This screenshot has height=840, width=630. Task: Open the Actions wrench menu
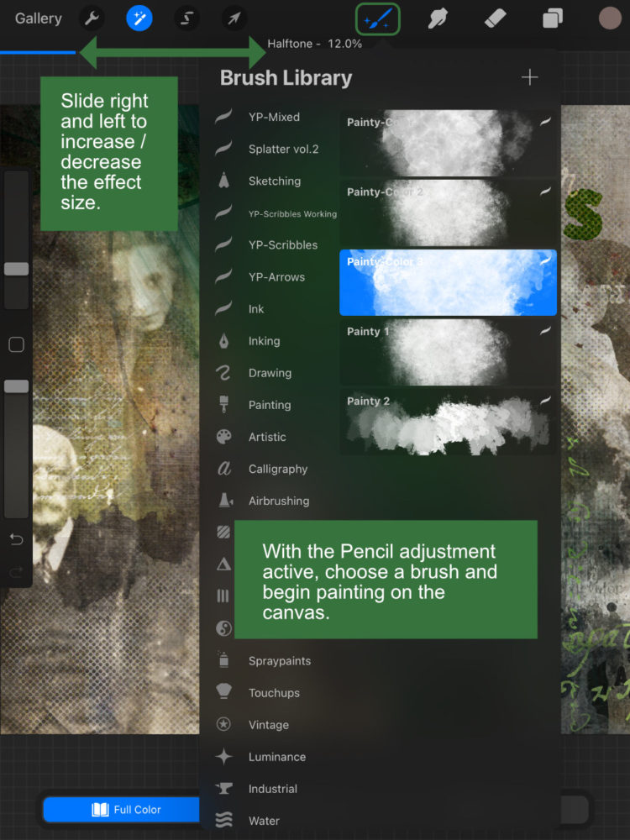coord(91,18)
